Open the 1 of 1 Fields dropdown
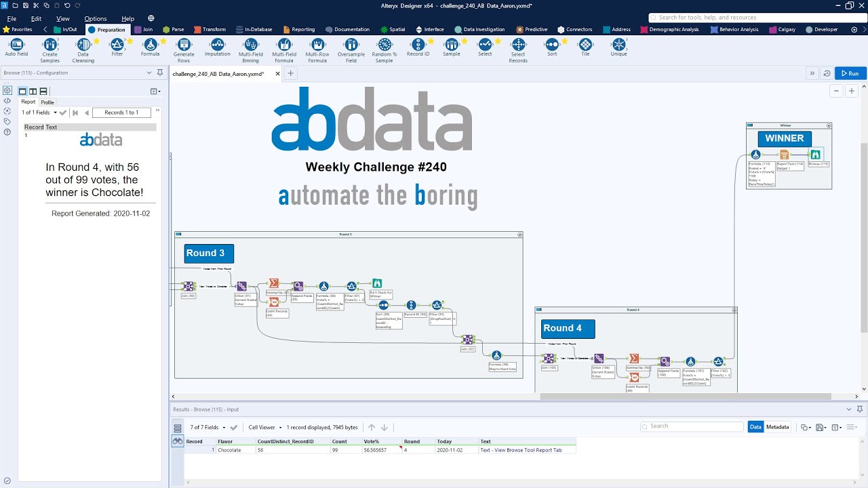Screen dimensions: 868x488 (39, 113)
